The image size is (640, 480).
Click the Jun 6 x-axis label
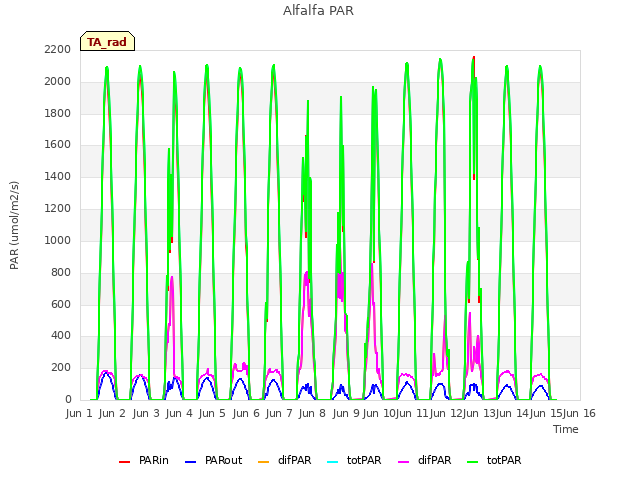(246, 414)
